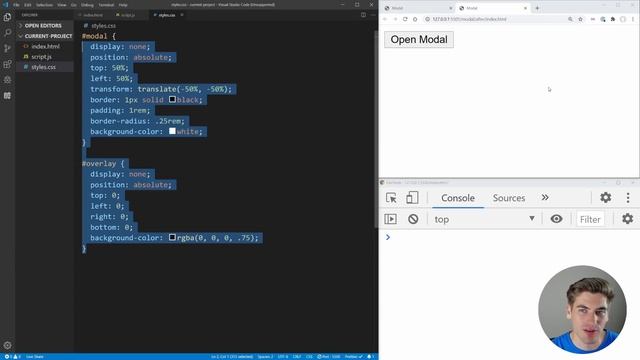
Task: Click the console prompt line
Action: (509, 237)
